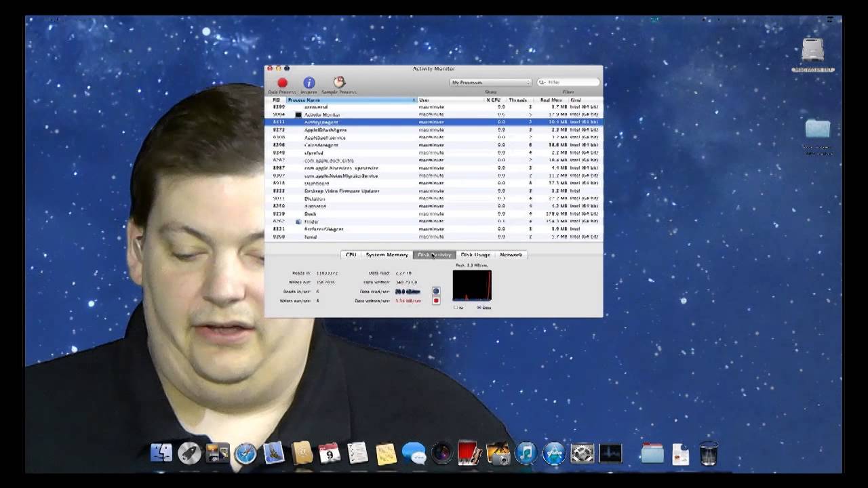Viewport: 868px width, 488px height.
Task: Click the red data written color swatch
Action: pyautogui.click(x=435, y=299)
